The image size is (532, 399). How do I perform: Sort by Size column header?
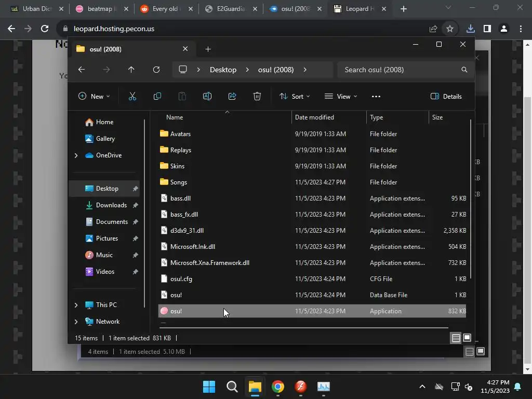point(449,117)
